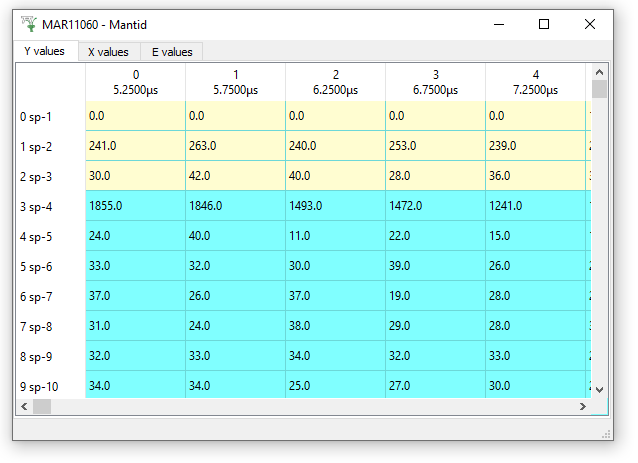638x463 pixels.
Task: Maximize the MAR11060 window
Action: coord(544,24)
